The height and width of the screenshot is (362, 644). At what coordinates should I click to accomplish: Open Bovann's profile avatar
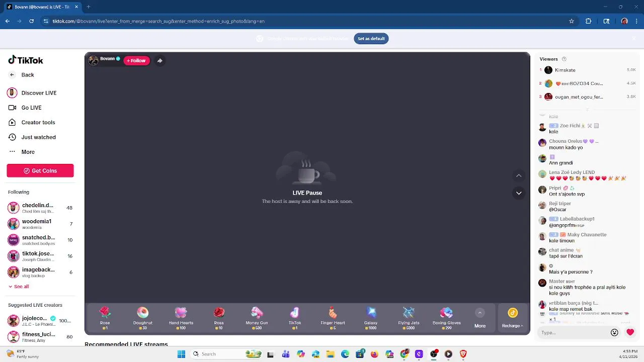coord(93,60)
